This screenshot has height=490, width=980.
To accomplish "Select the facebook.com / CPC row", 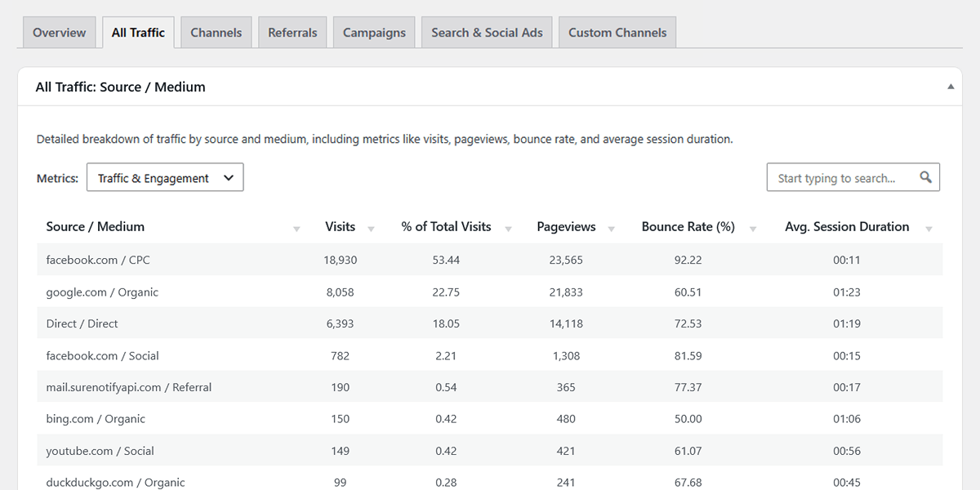I will coord(490,260).
